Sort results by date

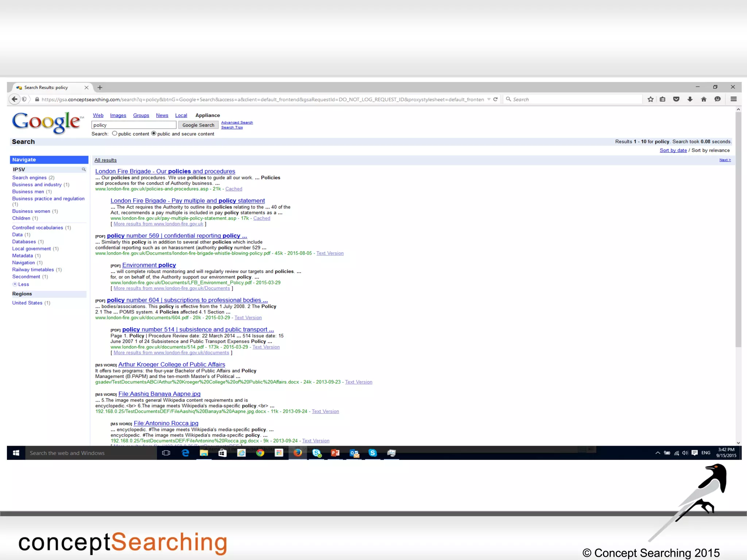(x=673, y=150)
